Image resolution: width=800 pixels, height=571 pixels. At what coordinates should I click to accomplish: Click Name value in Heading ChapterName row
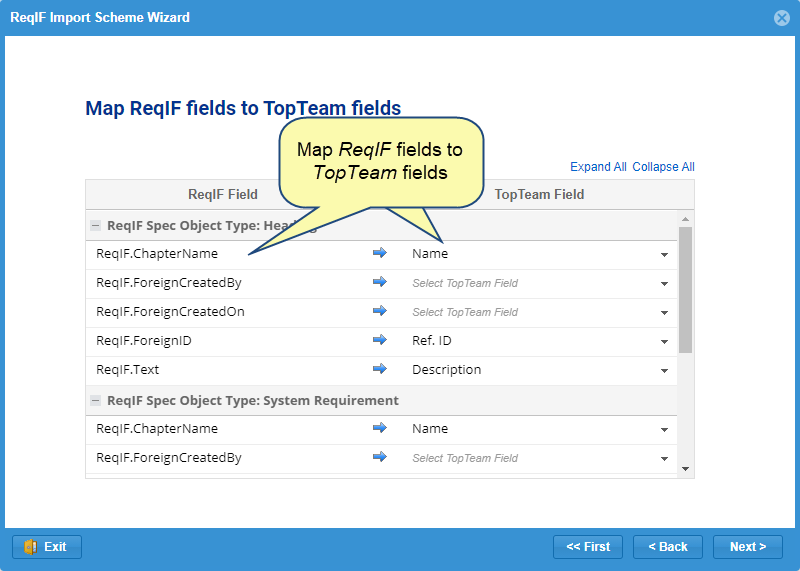coord(430,254)
